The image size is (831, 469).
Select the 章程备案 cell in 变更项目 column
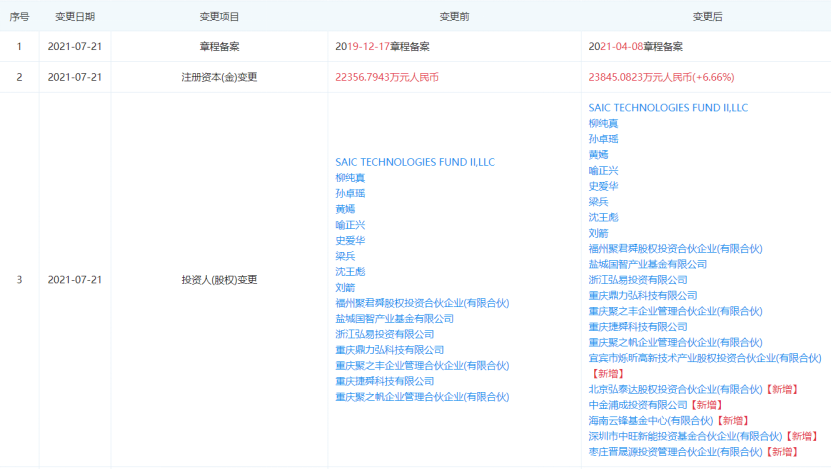[219, 47]
